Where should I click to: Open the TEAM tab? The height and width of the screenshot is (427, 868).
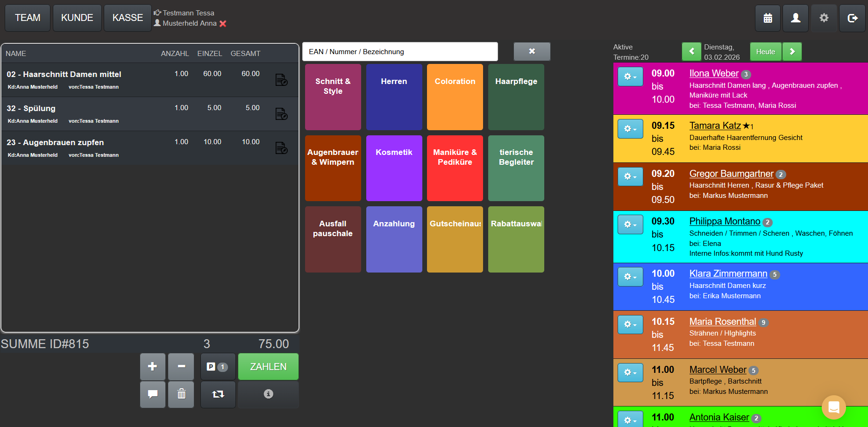tap(28, 18)
